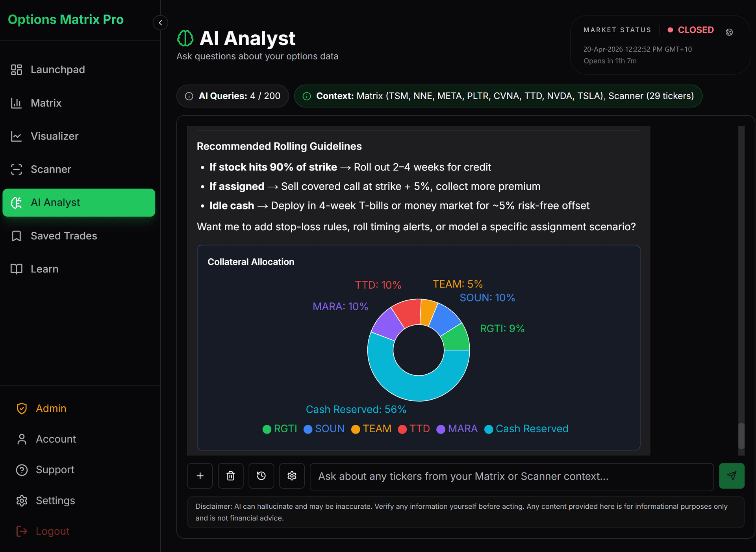Open the Support page
The width and height of the screenshot is (756, 552).
[x=55, y=470]
